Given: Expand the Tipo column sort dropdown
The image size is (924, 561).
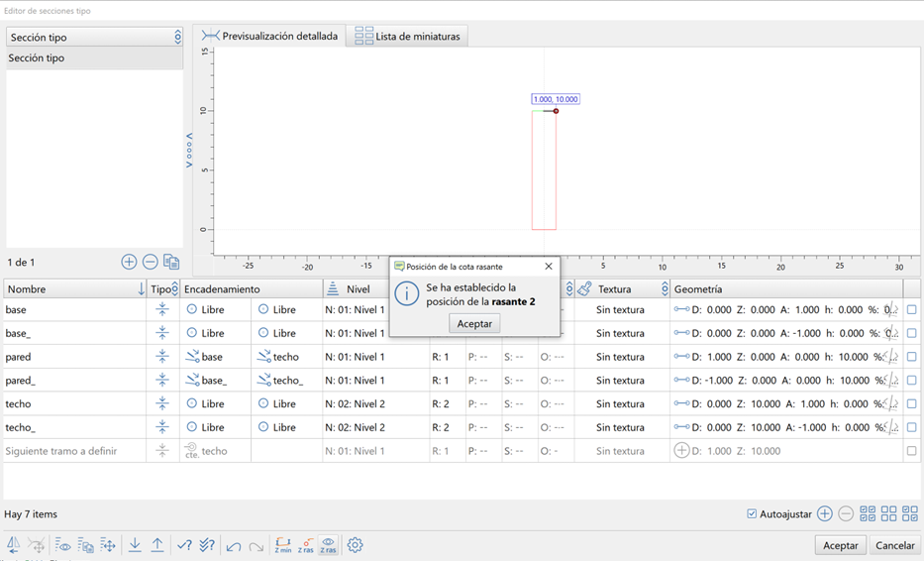Looking at the screenshot, I should (175, 289).
